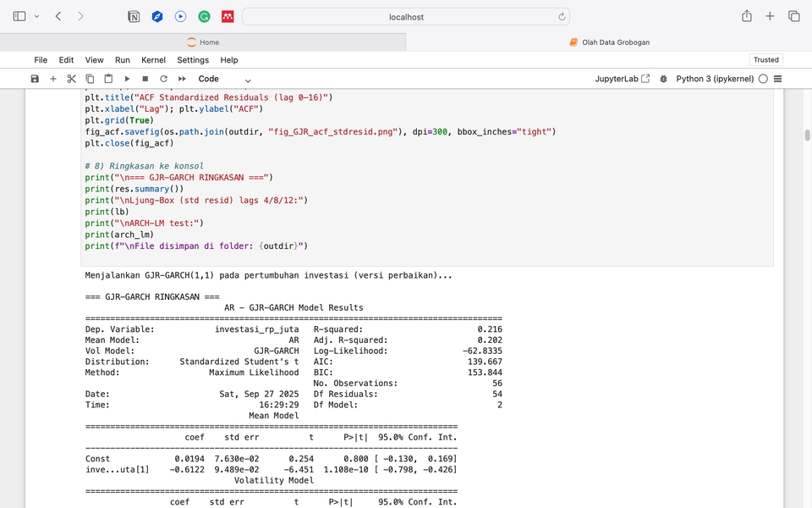Expand the sidebar tab group dropdown arrow
This screenshot has width=812, height=508.
36,16
